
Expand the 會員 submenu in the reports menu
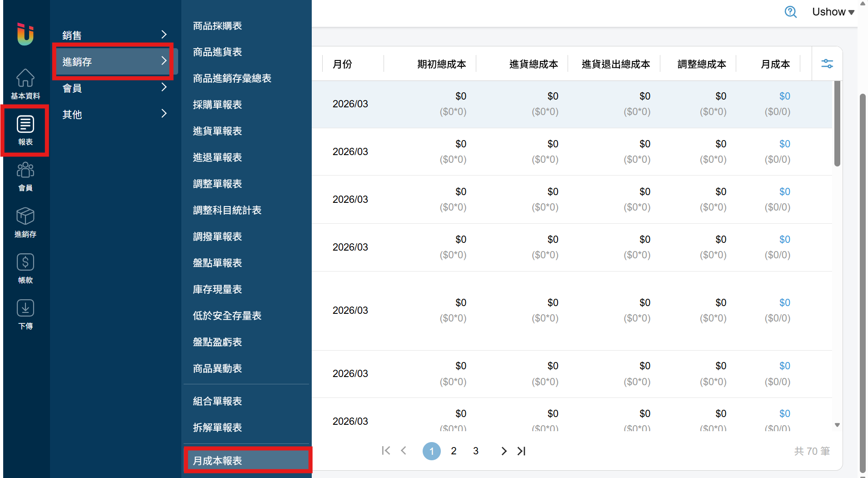pos(115,88)
